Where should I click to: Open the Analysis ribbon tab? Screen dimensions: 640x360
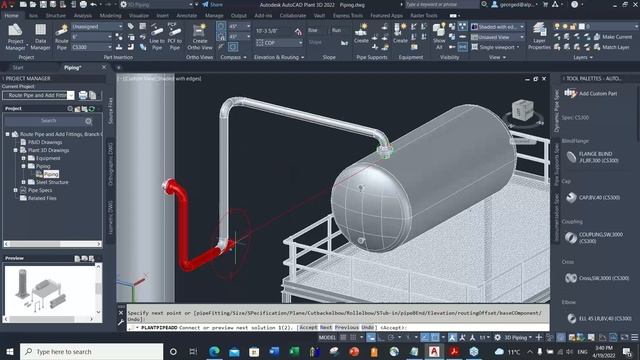(x=82, y=16)
